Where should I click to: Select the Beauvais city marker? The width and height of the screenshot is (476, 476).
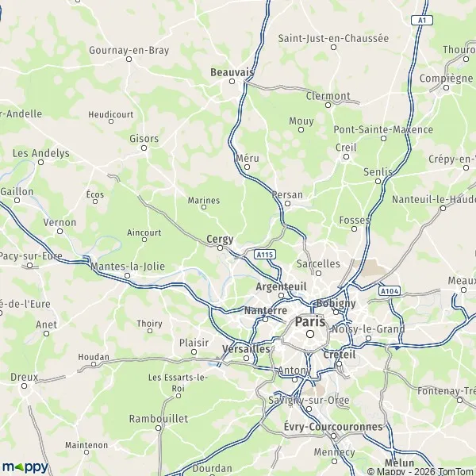pyautogui.click(x=232, y=82)
